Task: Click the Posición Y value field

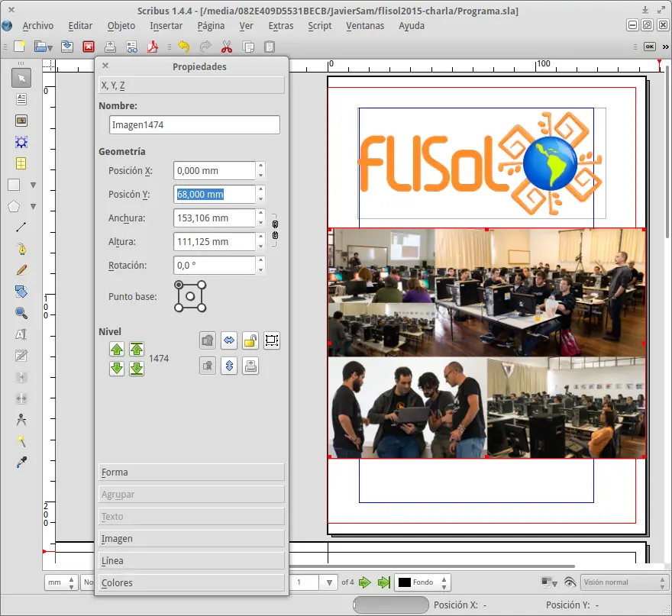Action: click(215, 194)
